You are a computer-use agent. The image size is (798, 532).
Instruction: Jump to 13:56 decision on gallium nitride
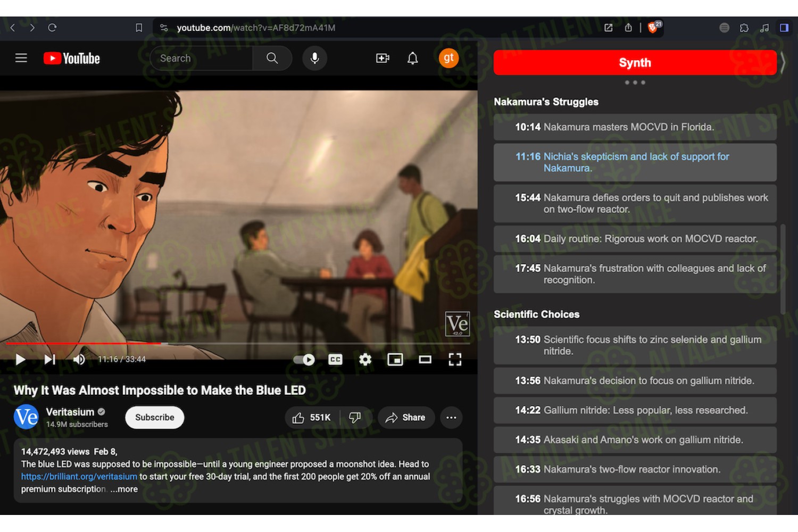[x=635, y=381]
